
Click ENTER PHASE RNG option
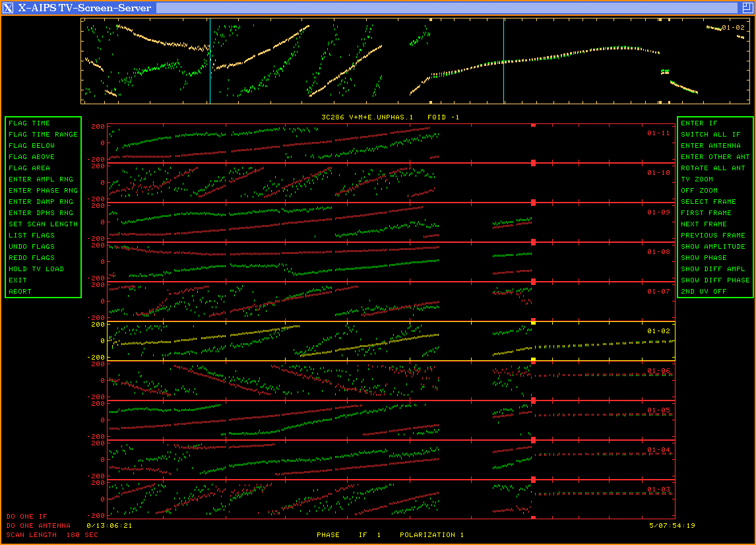click(43, 191)
